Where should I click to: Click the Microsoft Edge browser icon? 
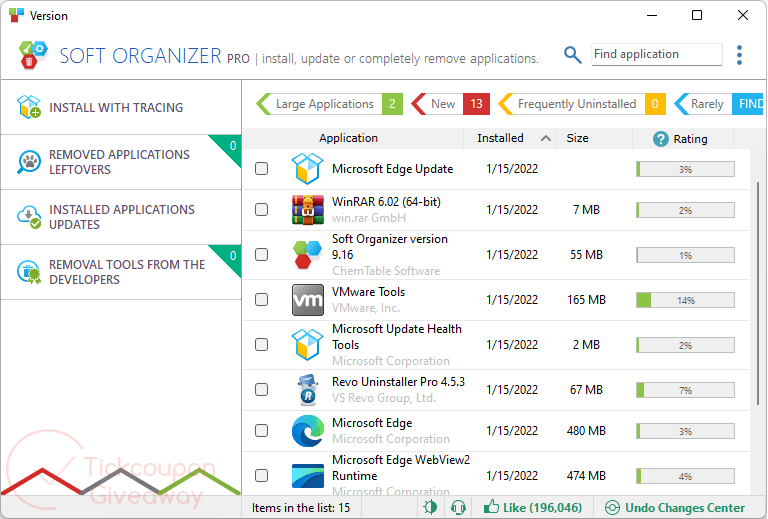click(308, 431)
